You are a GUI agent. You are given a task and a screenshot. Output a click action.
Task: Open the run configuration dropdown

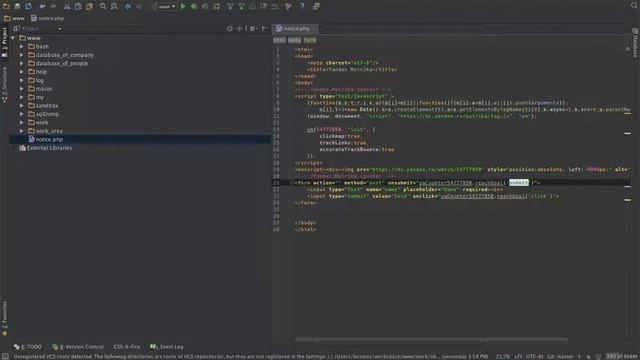point(164,7)
